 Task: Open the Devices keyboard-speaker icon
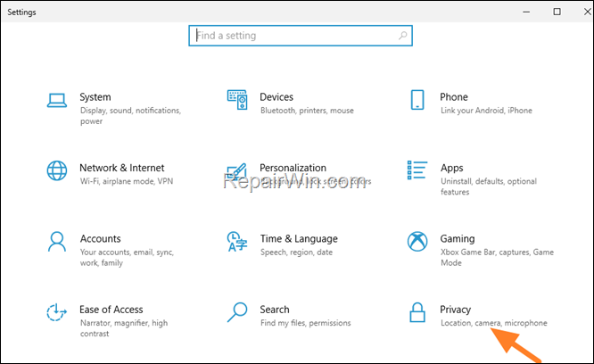(x=237, y=100)
